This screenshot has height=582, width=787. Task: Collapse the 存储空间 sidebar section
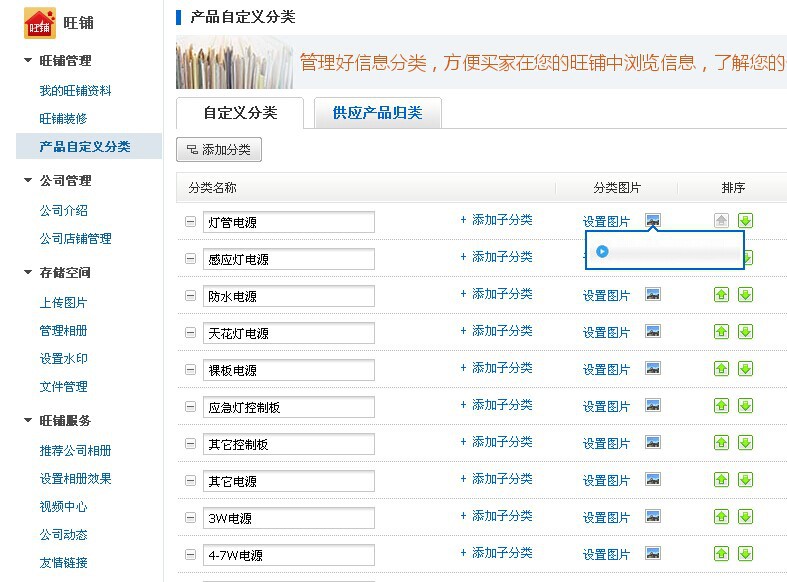tap(28, 273)
